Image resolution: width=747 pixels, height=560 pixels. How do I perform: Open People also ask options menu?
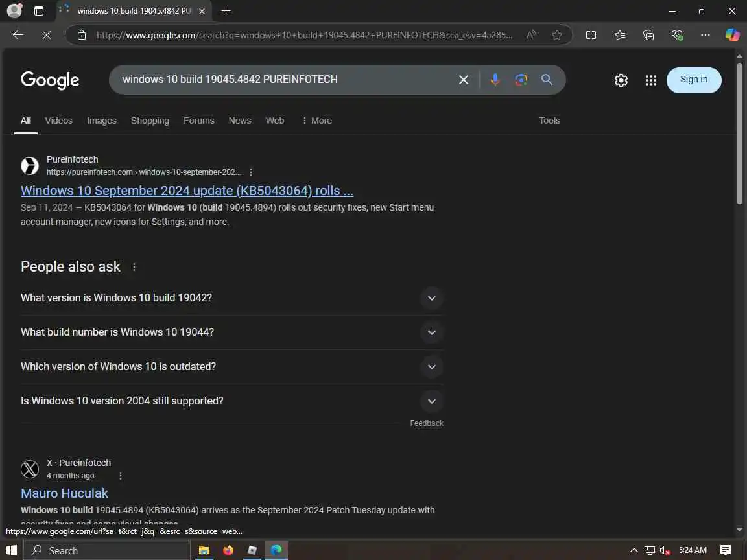134,267
